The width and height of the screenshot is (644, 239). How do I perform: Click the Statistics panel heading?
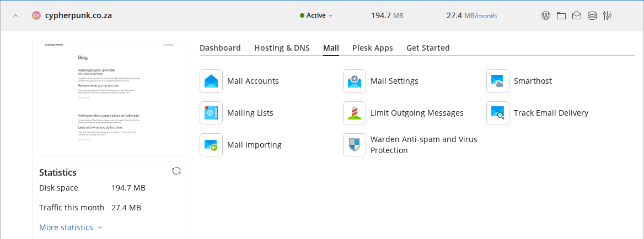[x=58, y=172]
